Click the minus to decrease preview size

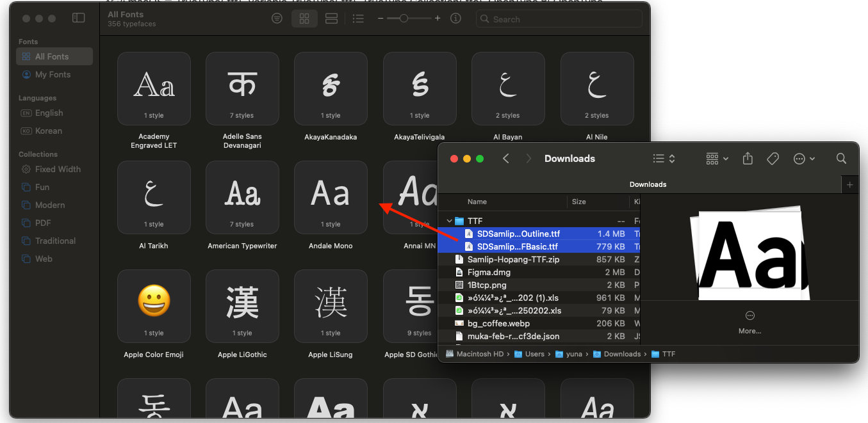coord(380,19)
